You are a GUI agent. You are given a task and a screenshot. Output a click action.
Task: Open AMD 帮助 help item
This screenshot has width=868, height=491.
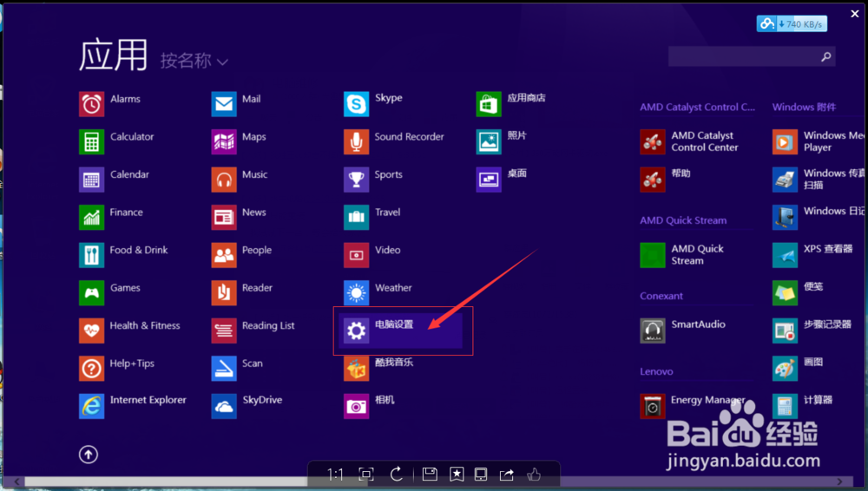pyautogui.click(x=666, y=180)
